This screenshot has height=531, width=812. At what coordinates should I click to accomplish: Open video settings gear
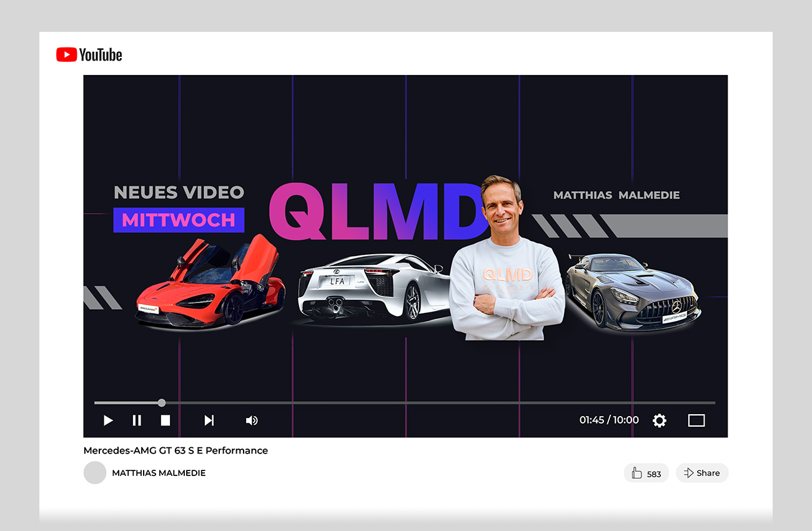click(x=659, y=420)
